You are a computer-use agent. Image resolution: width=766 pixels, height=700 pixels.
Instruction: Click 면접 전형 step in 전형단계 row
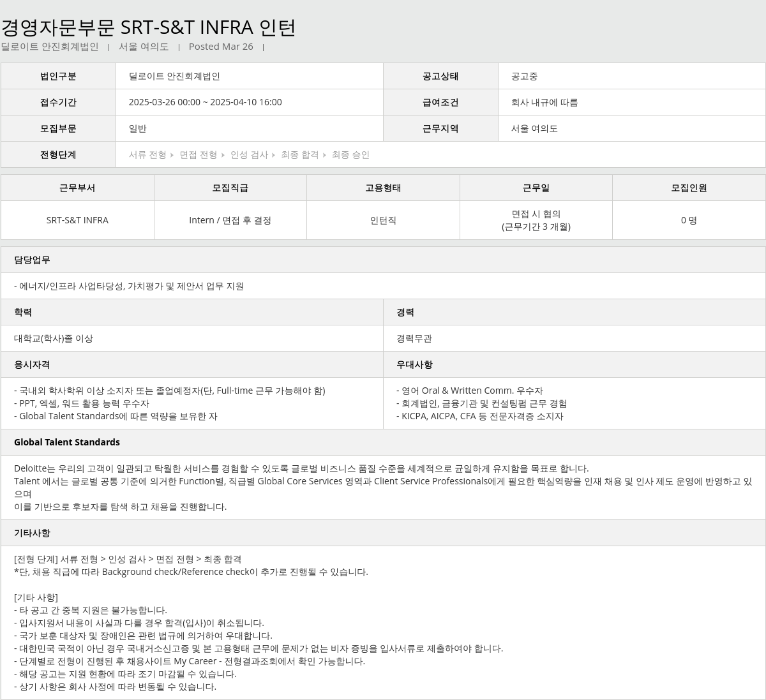199,154
